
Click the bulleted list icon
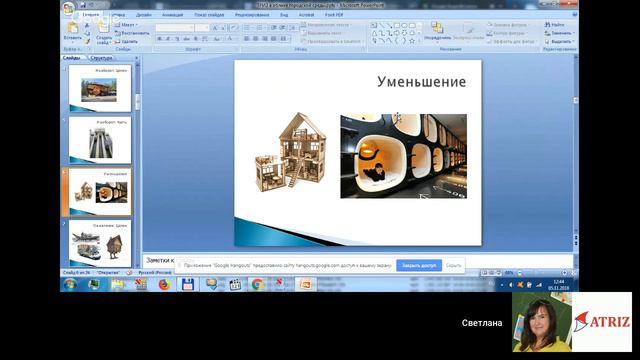[x=248, y=28]
